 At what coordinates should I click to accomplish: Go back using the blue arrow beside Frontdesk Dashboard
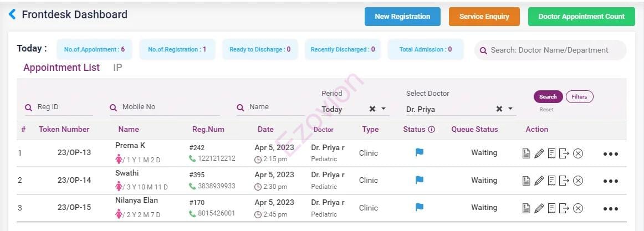coord(12,15)
